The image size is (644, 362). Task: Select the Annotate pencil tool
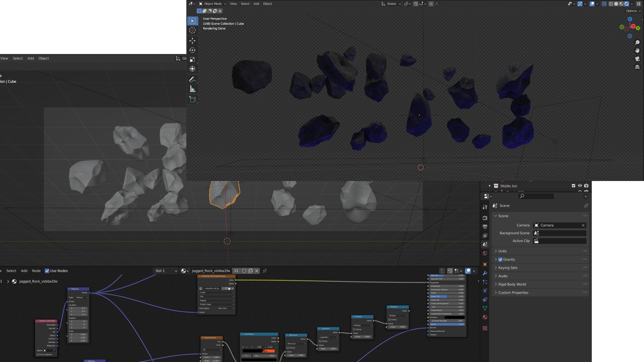(x=192, y=79)
